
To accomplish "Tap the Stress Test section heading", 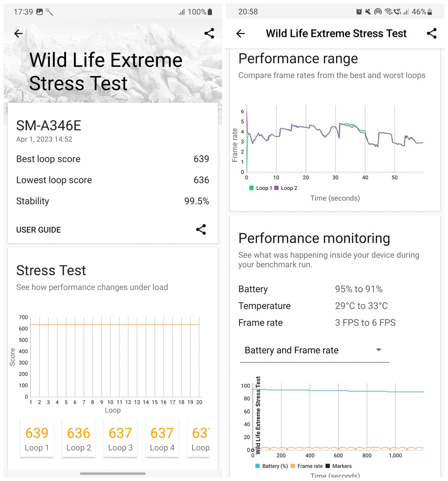I will (x=51, y=271).
